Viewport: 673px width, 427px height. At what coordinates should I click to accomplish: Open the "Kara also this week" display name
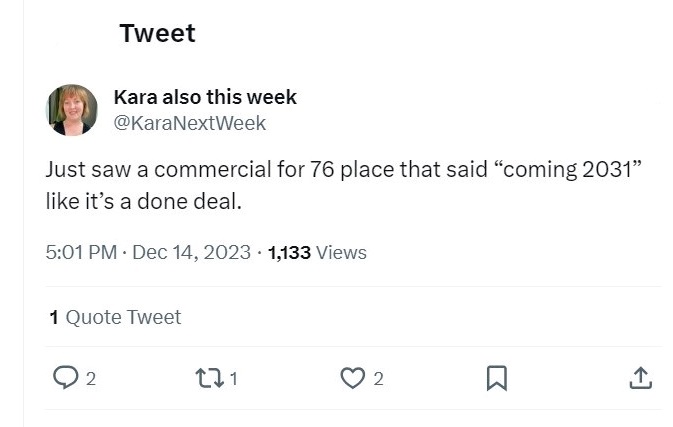tap(205, 97)
